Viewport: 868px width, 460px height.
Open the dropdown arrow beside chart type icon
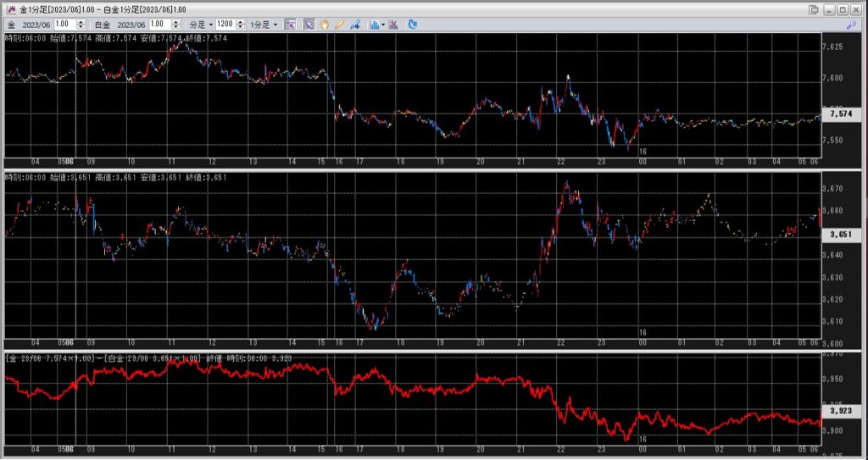click(x=384, y=25)
